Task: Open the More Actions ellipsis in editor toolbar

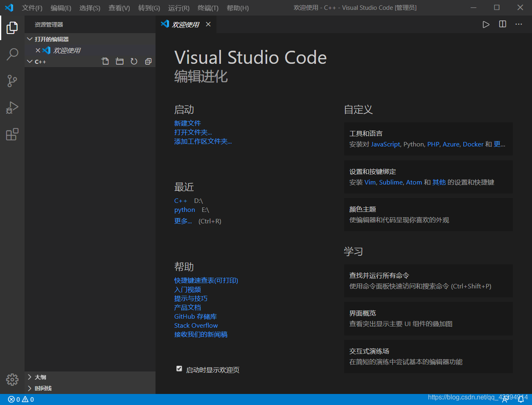Action: point(518,24)
